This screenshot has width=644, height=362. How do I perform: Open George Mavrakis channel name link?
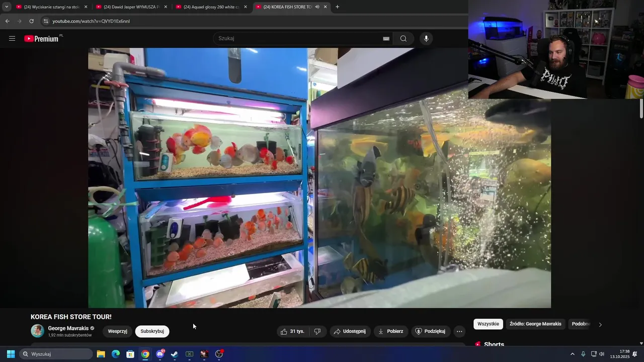click(68, 328)
